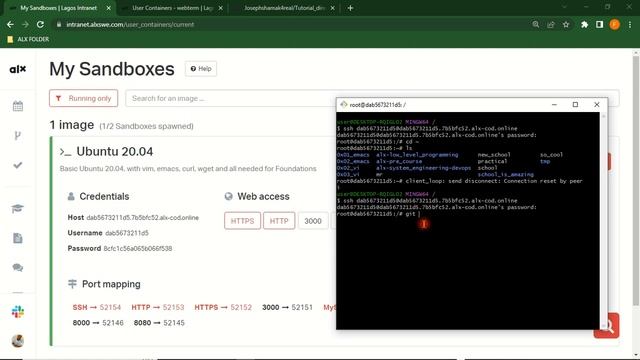The width and height of the screenshot is (640, 360).
Task: Toggle the Running only filter
Action: tap(84, 98)
